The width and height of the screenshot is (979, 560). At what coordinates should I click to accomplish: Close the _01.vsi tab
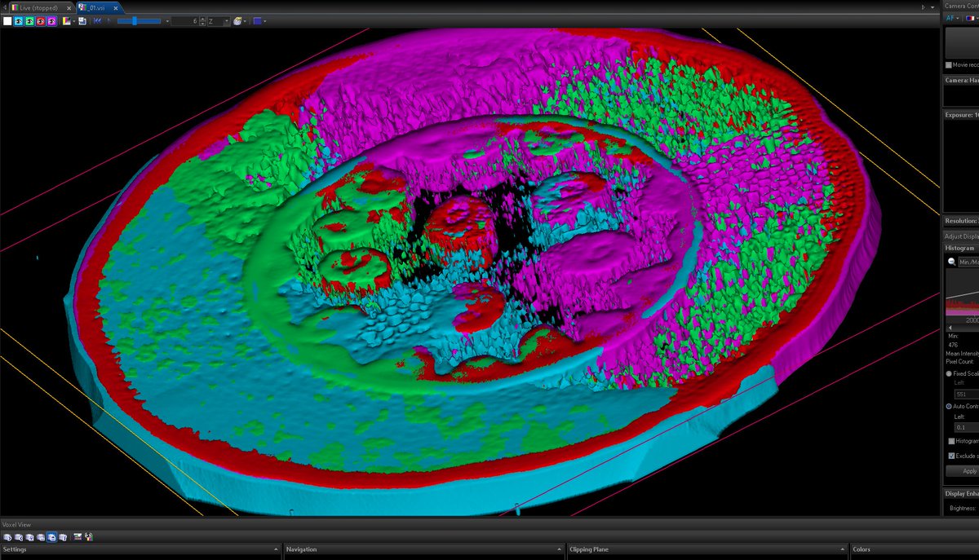click(x=116, y=8)
